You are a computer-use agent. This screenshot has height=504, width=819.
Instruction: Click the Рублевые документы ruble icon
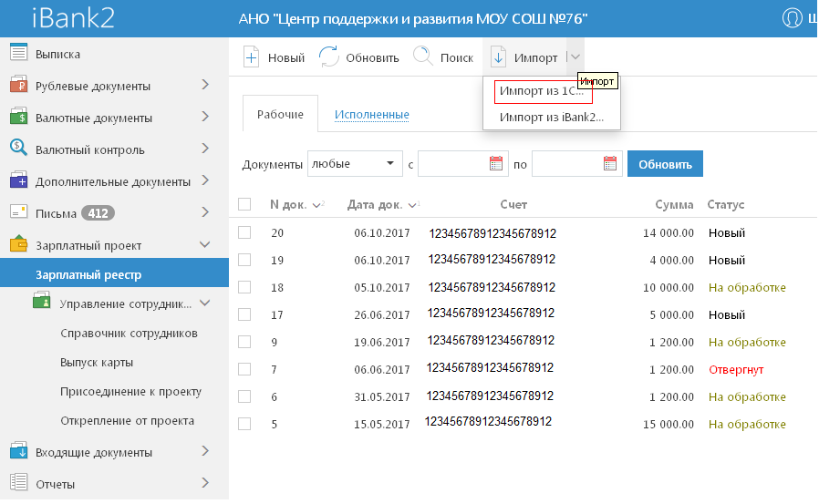click(18, 86)
